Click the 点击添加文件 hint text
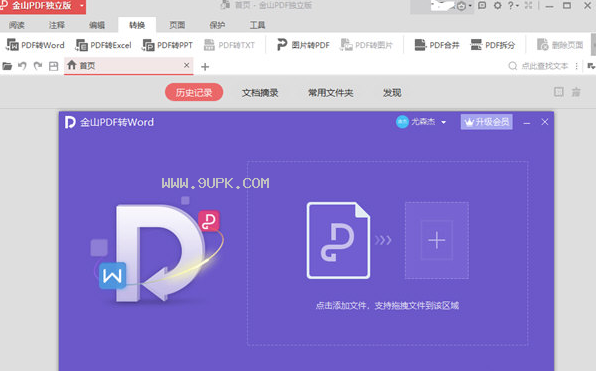Image resolution: width=596 pixels, height=371 pixels. [387, 306]
